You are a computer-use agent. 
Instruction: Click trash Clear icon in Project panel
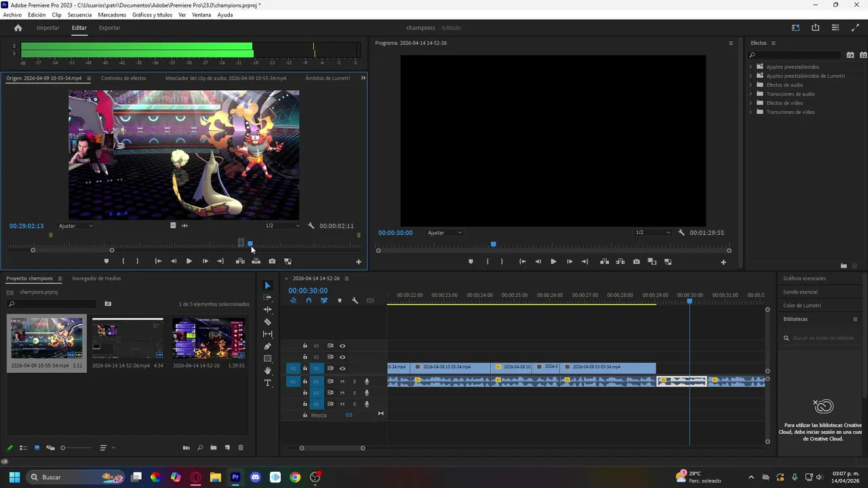tap(241, 448)
